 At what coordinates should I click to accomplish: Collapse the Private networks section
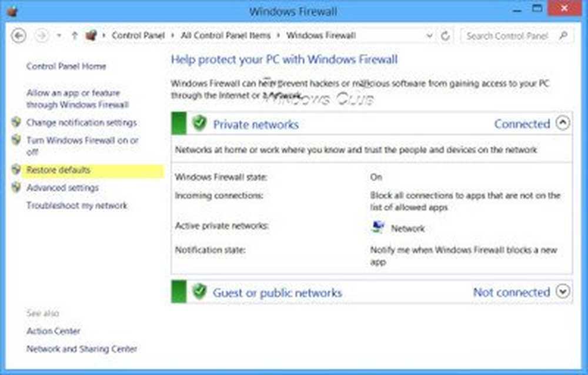[x=563, y=123]
